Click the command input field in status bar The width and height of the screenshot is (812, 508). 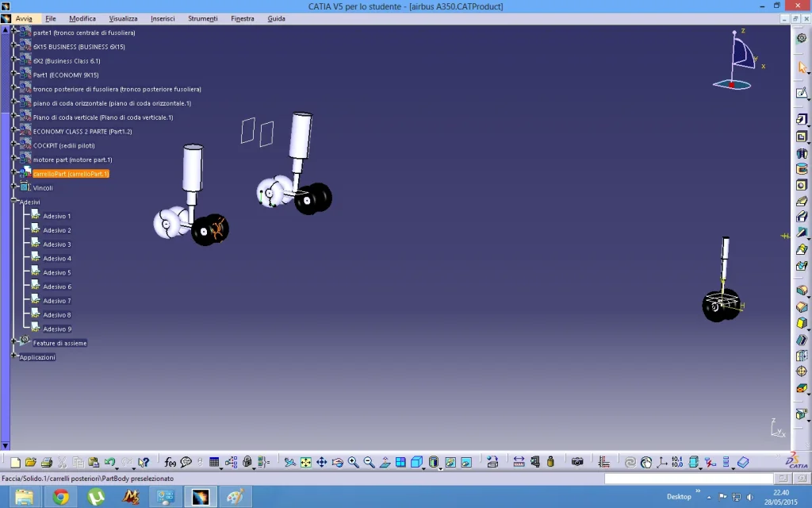[x=689, y=479]
